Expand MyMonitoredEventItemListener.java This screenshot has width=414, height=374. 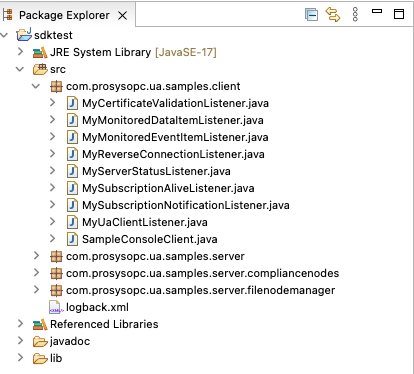click(53, 137)
